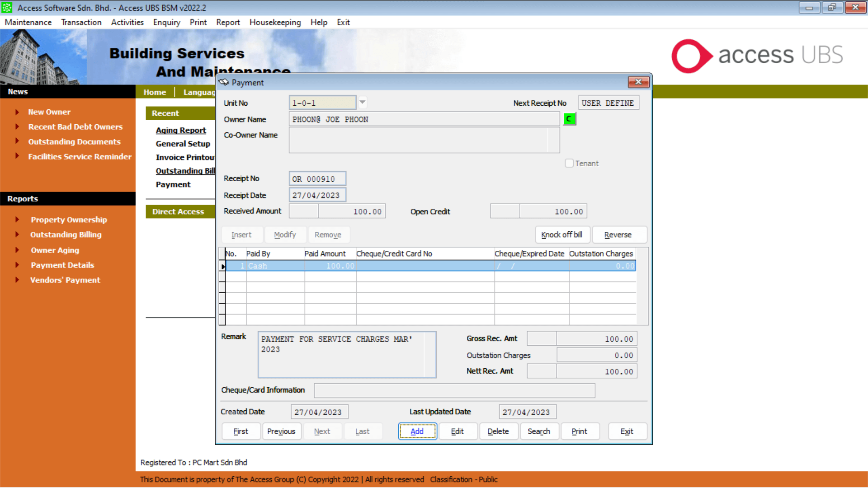Click the Payment dialog title icon
868x488 pixels.
click(224, 82)
